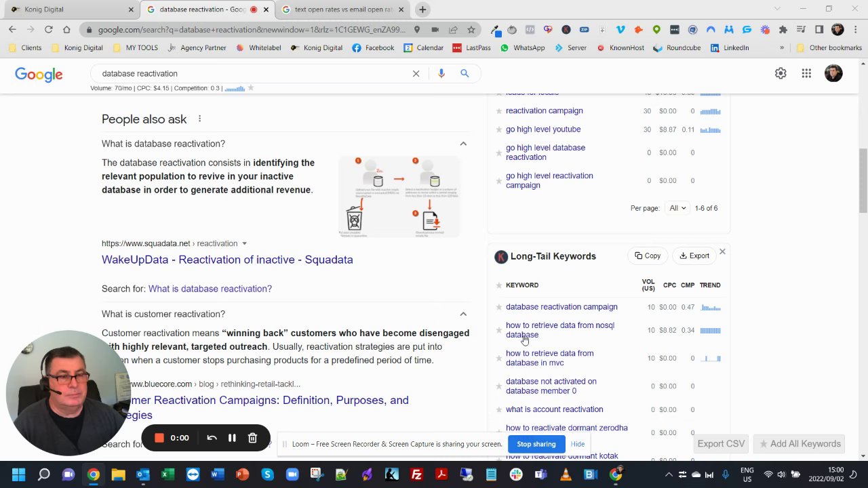Open VLC media player from the taskbar
The height and width of the screenshot is (488, 868).
pyautogui.click(x=566, y=474)
